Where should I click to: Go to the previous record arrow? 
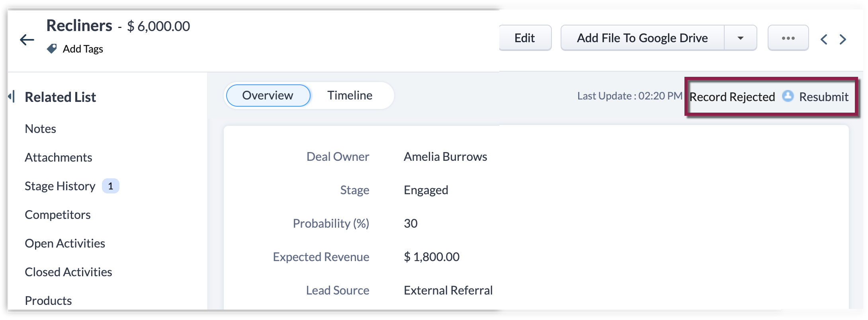tap(824, 39)
